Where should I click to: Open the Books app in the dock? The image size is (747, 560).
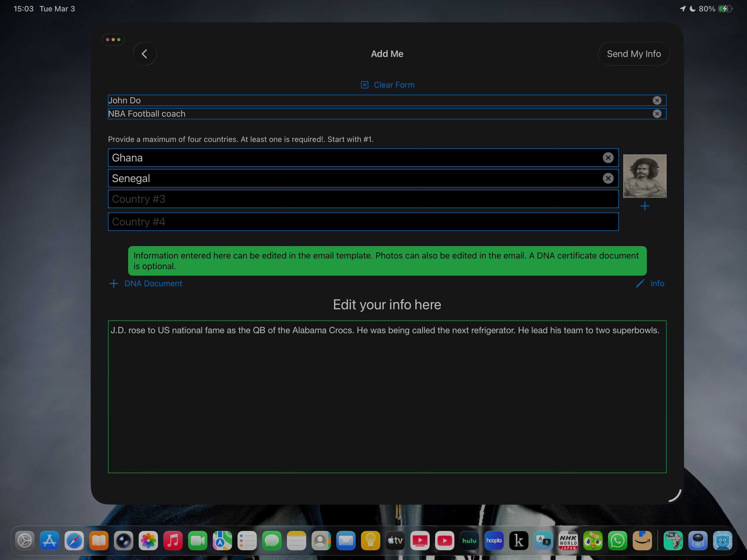click(x=99, y=541)
